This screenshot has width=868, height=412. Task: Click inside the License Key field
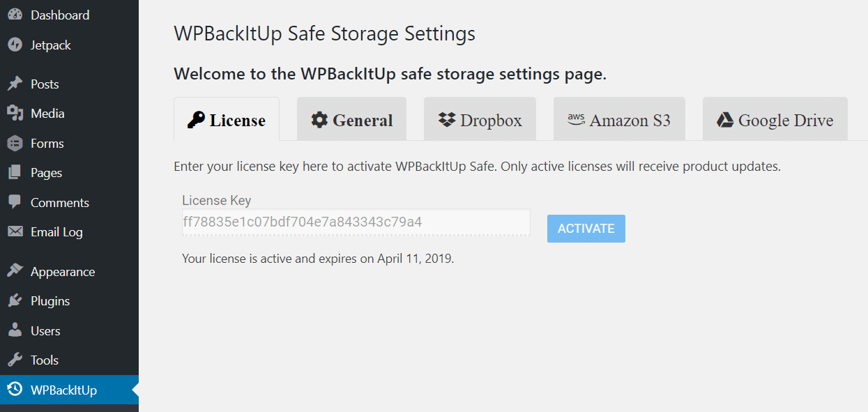tap(356, 222)
